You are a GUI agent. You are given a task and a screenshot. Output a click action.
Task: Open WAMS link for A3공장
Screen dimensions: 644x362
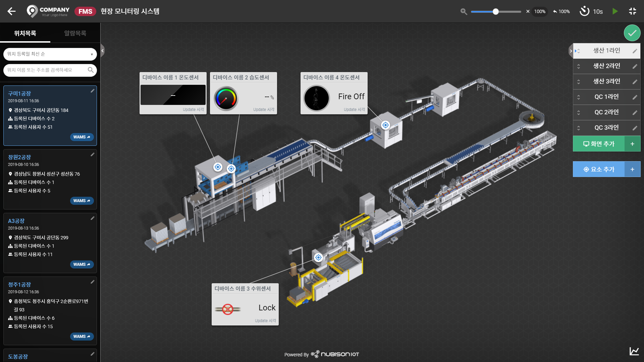pos(82,264)
